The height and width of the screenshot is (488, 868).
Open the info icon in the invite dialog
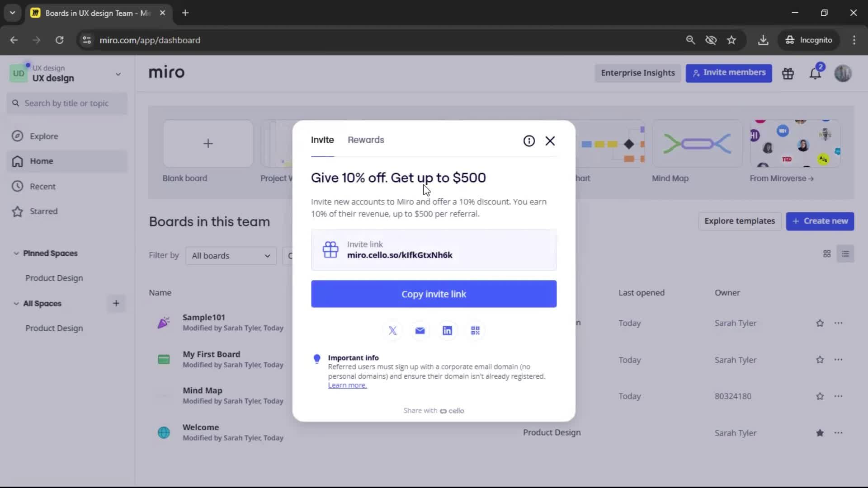529,141
